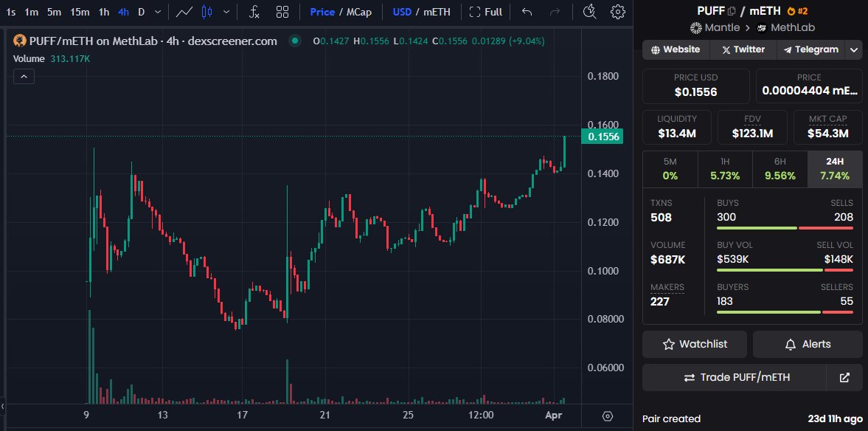Switch the timeframe to 5m

(x=55, y=12)
